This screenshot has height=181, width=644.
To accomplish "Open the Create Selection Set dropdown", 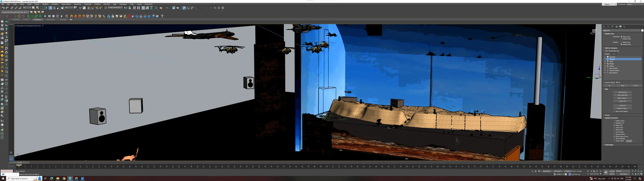I will (115, 8).
